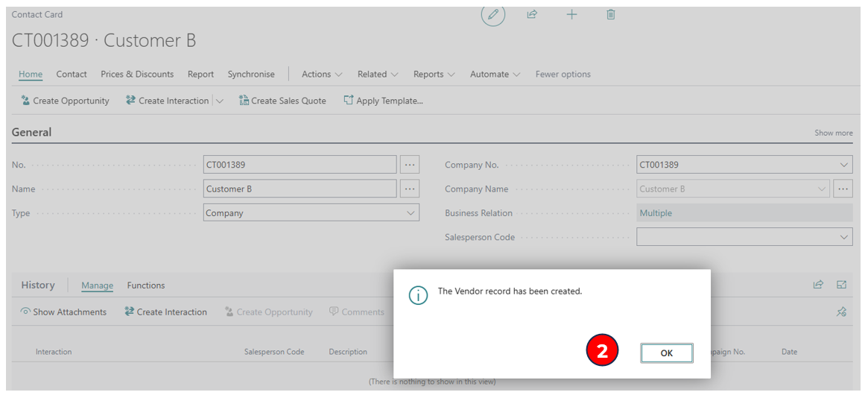The image size is (868, 395).
Task: Click the share icon in History section
Action: [818, 285]
